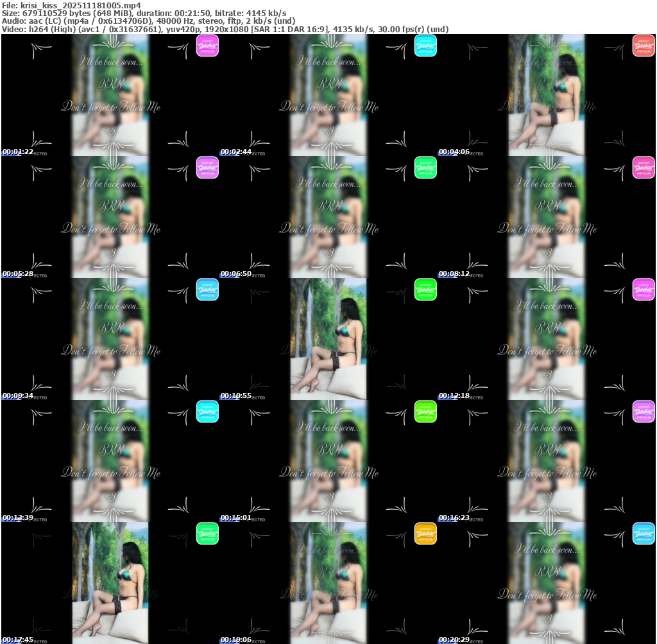Image resolution: width=657 pixels, height=644 pixels.
Task: Click the timestamp text '00:06:50'
Action: pos(236,274)
